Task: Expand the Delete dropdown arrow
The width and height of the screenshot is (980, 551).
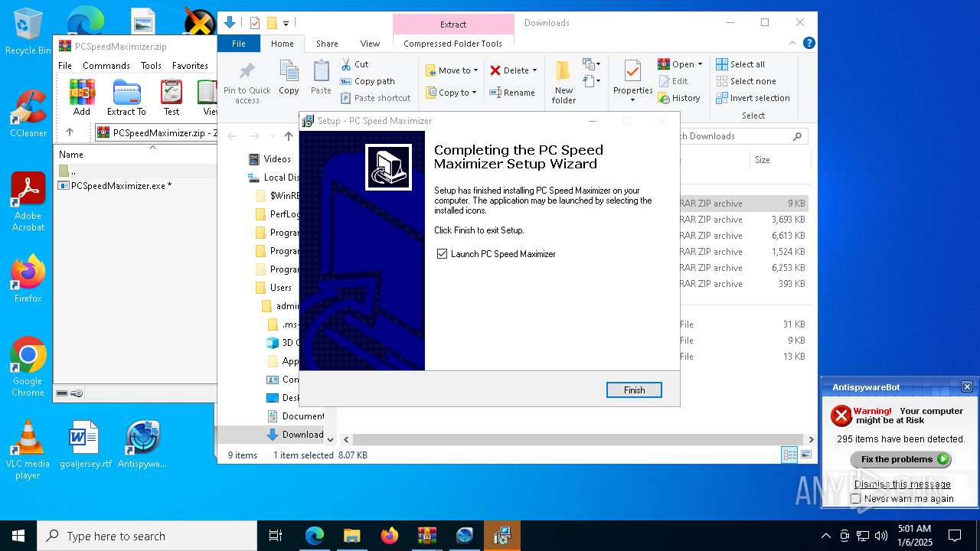Action: (534, 70)
